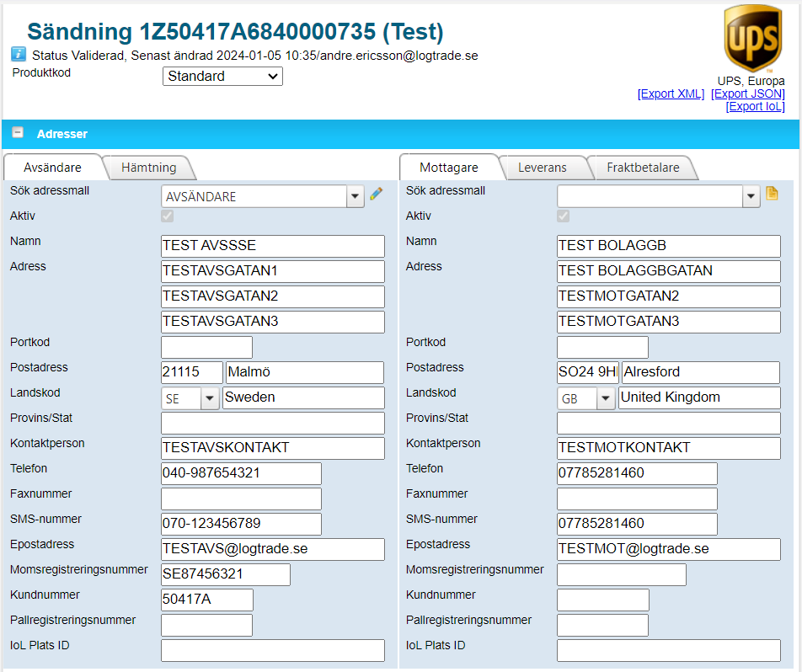Click the receiver Epostadress input field

tap(668, 549)
